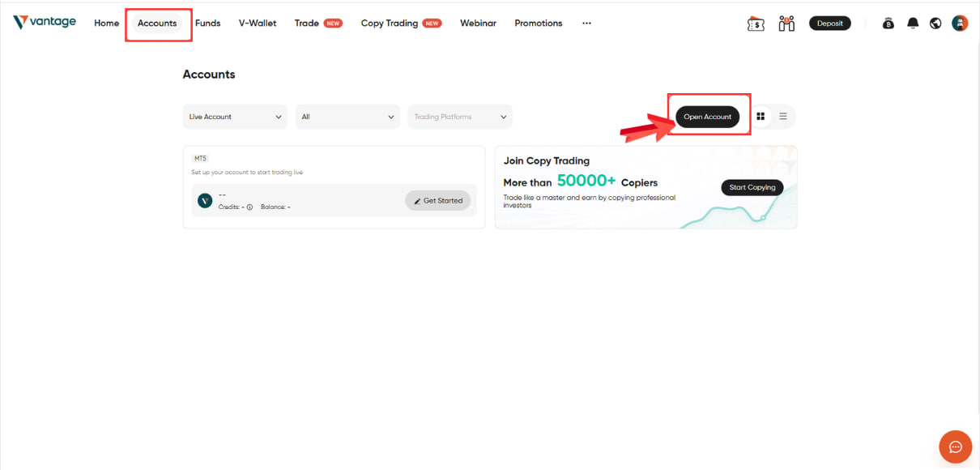This screenshot has width=980, height=470.
Task: Open the Copy Trading menu
Action: 389,23
